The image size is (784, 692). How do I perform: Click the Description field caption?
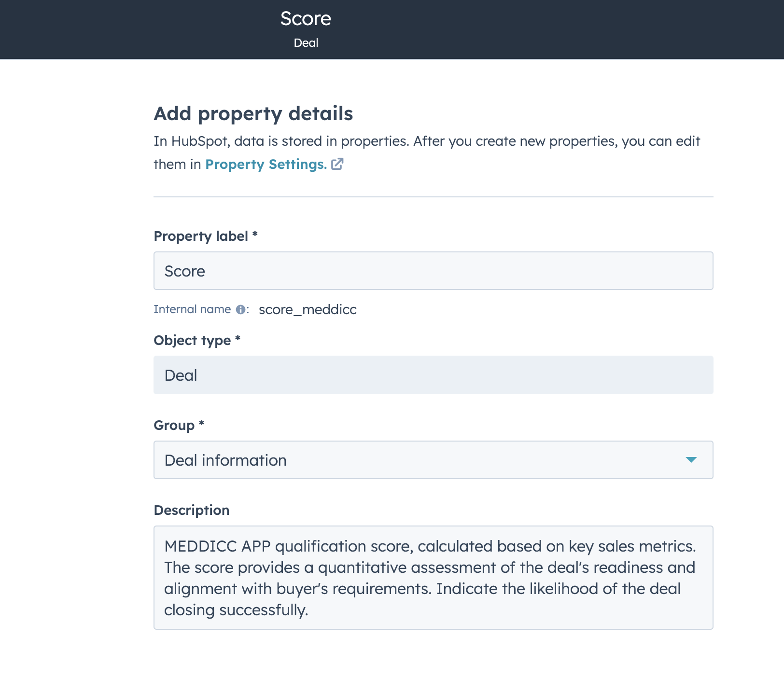tap(191, 510)
